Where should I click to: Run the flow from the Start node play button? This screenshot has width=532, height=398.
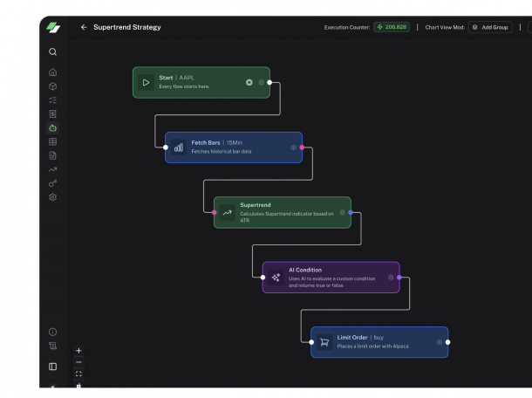(x=249, y=83)
